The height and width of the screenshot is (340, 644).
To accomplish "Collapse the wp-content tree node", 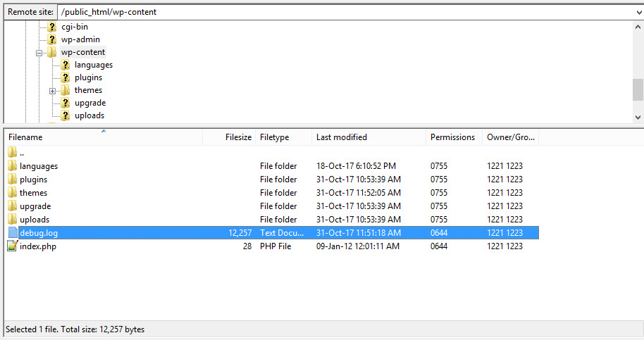I will click(x=39, y=53).
